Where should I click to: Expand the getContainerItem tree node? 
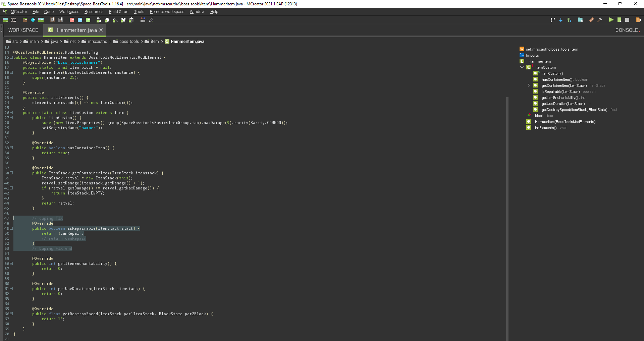pos(528,85)
